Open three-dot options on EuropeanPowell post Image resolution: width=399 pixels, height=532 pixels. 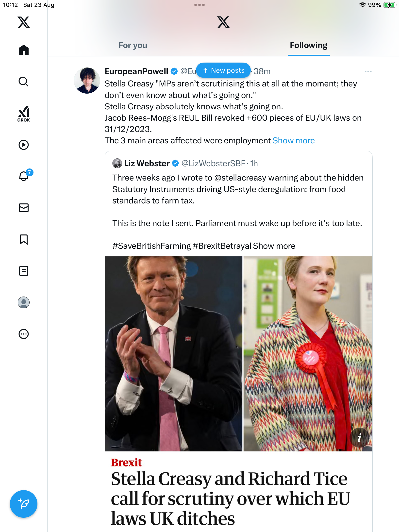pos(368,71)
